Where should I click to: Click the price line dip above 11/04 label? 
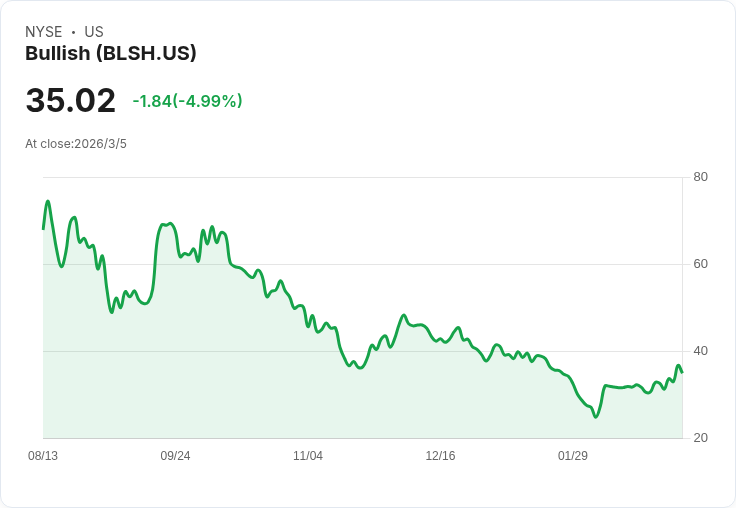tap(308, 326)
